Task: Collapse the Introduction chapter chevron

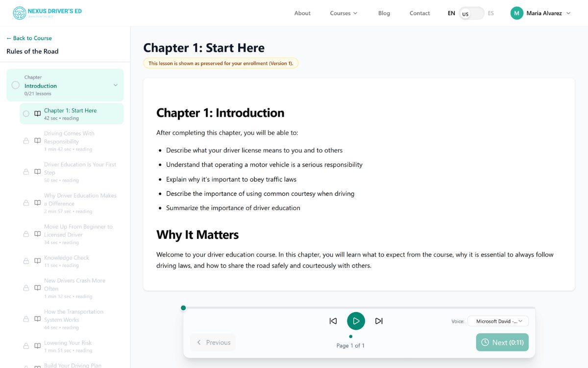Action: click(x=116, y=85)
